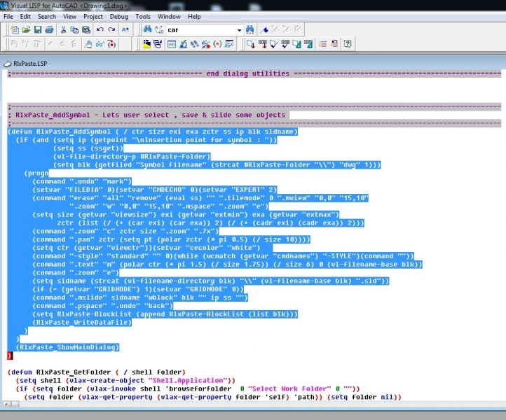The image size is (506, 420).
Task: Click the RlxPaste.LSP document title
Action: click(29, 62)
